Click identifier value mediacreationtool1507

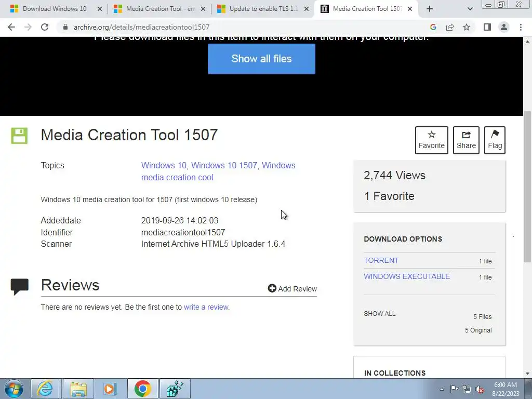[183, 232]
